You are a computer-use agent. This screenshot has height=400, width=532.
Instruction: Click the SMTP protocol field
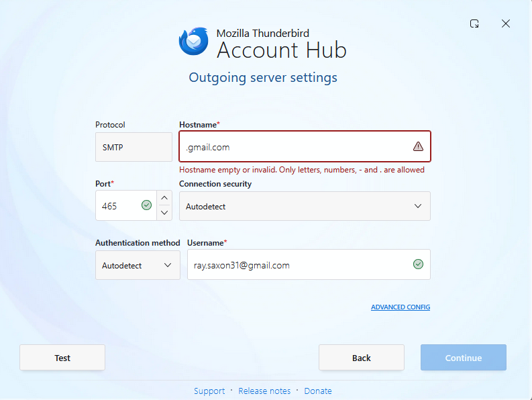pyautogui.click(x=134, y=147)
